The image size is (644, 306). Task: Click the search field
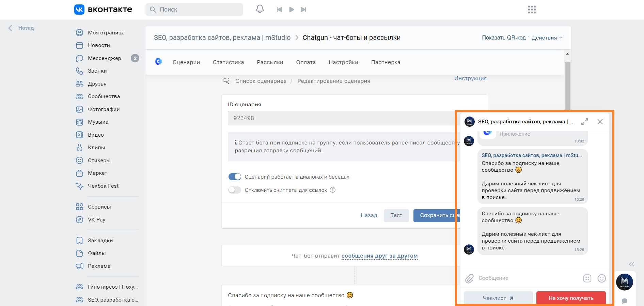tap(194, 10)
